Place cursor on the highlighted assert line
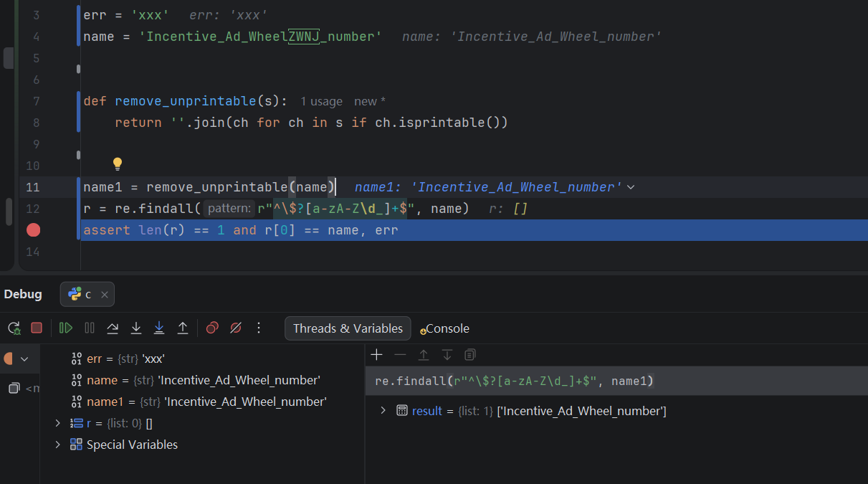868x484 pixels. click(x=474, y=230)
